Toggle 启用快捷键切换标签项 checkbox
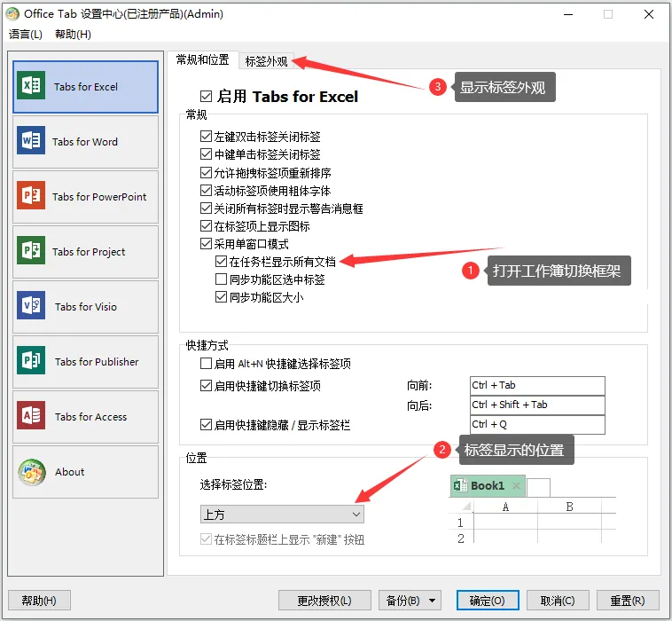672x621 pixels. (x=206, y=386)
